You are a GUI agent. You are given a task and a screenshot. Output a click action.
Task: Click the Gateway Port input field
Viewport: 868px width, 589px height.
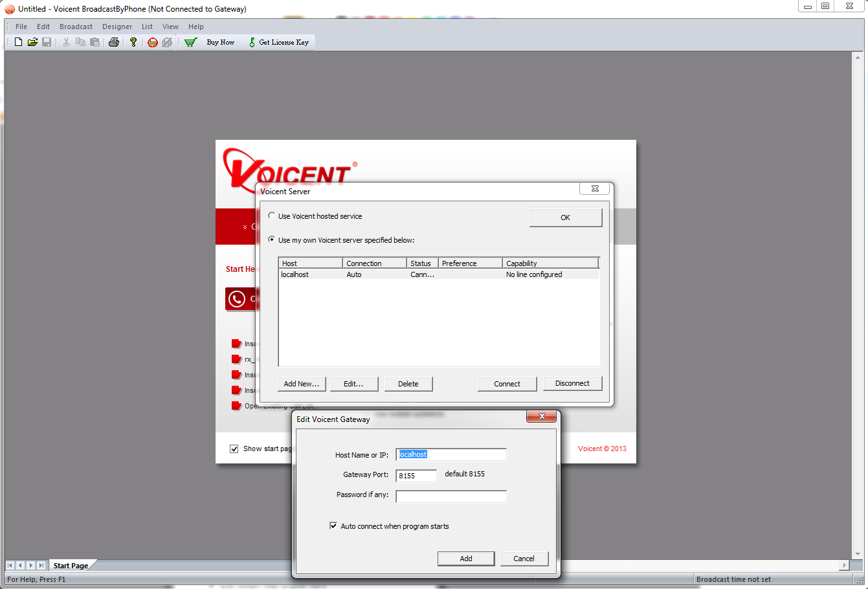tap(416, 476)
